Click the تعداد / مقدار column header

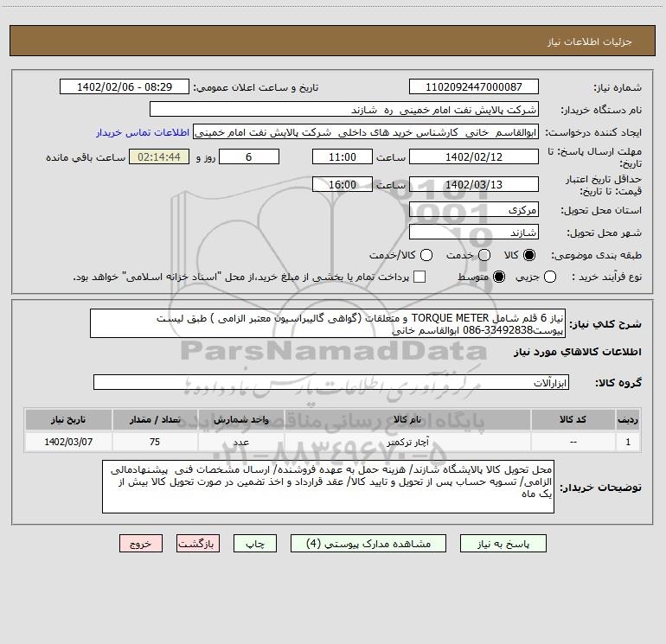(155, 419)
